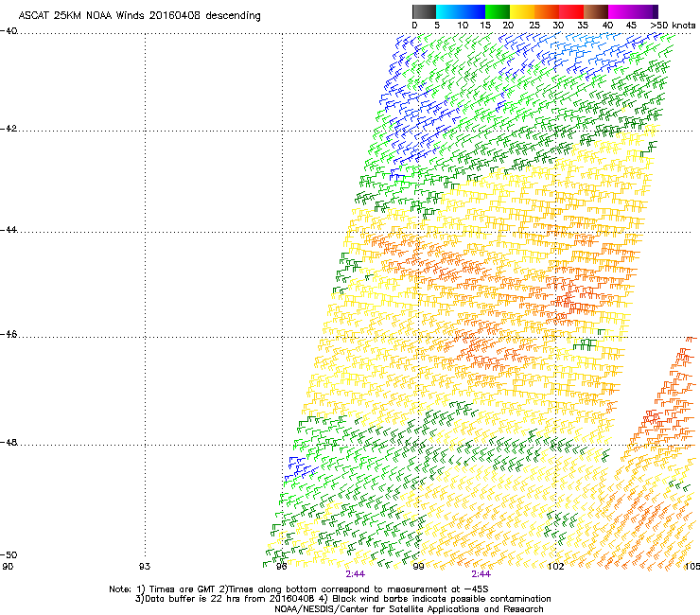Pick the green 15-20 knots legend segment
The height and width of the screenshot is (615, 700).
pyautogui.click(x=498, y=11)
